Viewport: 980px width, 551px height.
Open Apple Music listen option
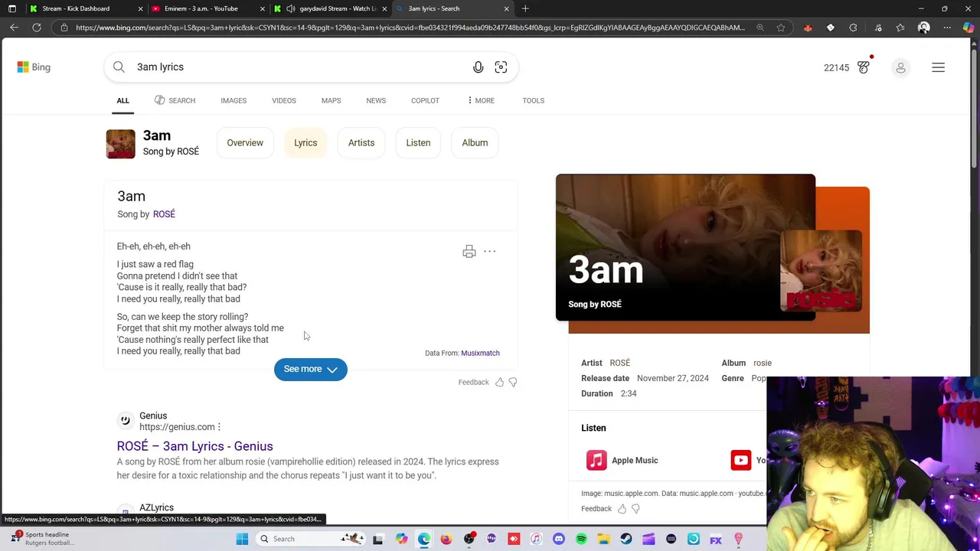tap(622, 461)
